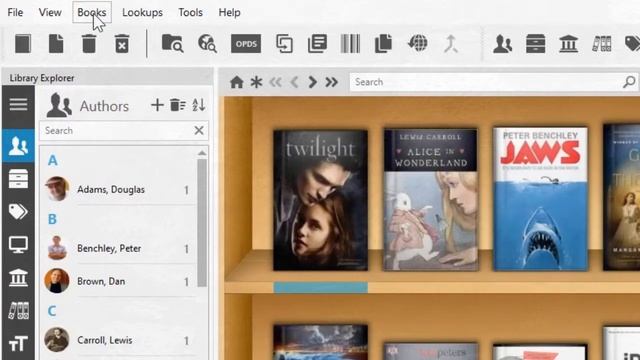Click the letter B group header
The width and height of the screenshot is (640, 360).
tap(52, 219)
